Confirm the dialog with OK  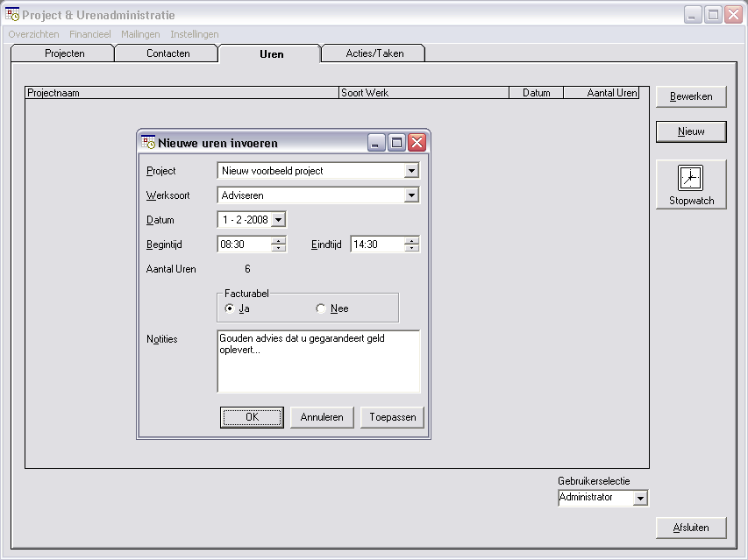pos(252,417)
